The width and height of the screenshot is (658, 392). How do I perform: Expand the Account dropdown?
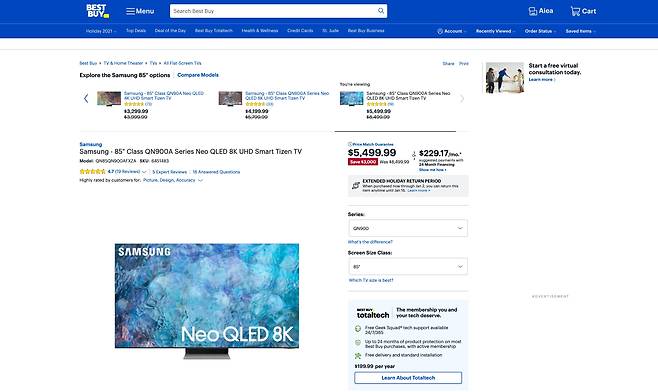click(452, 31)
